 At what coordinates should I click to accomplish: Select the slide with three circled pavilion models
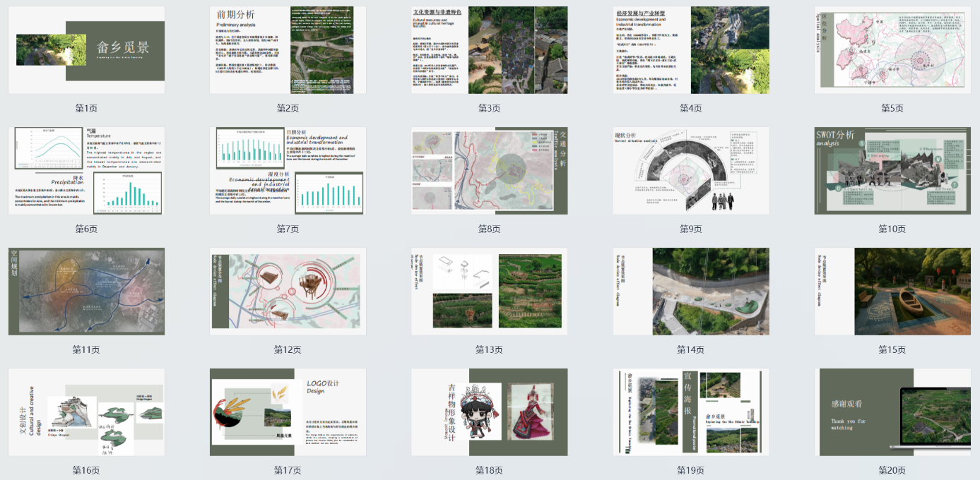coord(288,292)
